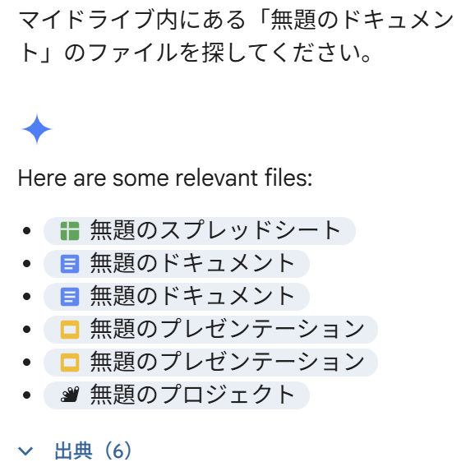Image resolution: width=475 pixels, height=476 pixels.
Task: Click the Slides icon on the first 無題のプレゼンテーション
Action: [x=70, y=330]
